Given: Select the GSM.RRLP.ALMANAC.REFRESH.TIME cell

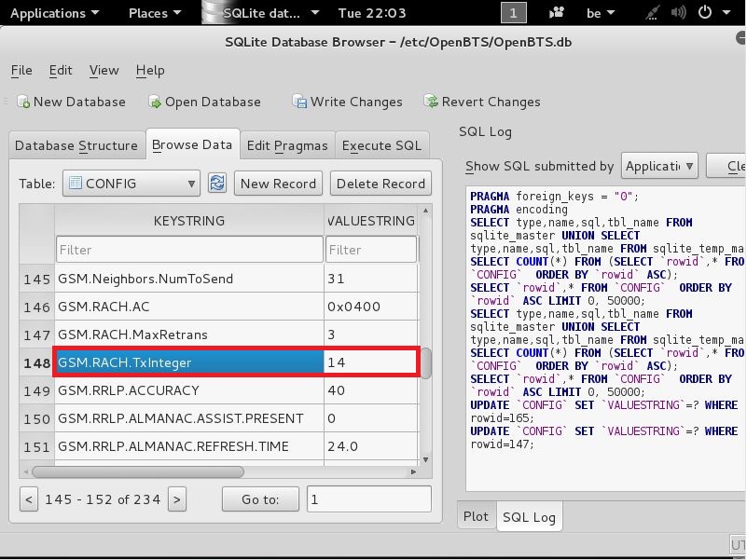Looking at the screenshot, I should coord(189,446).
